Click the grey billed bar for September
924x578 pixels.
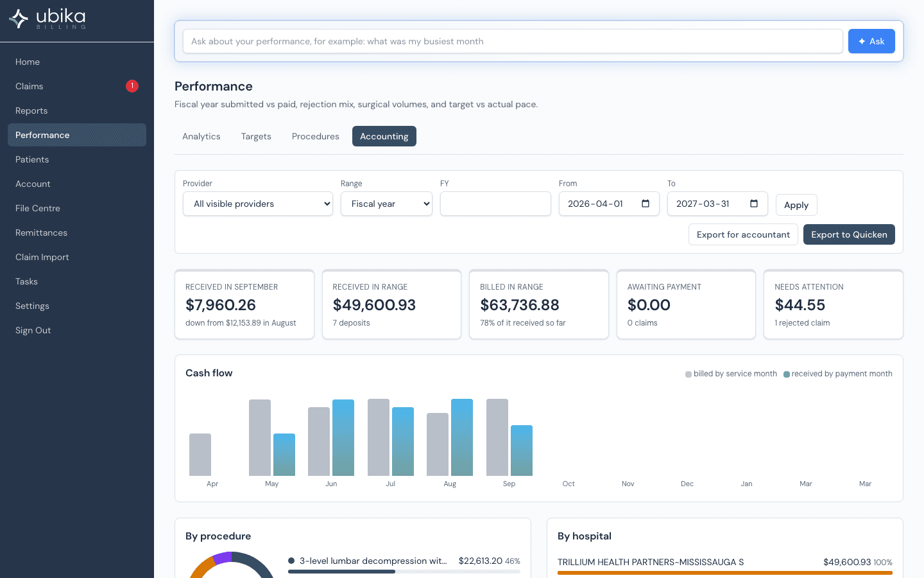click(497, 437)
